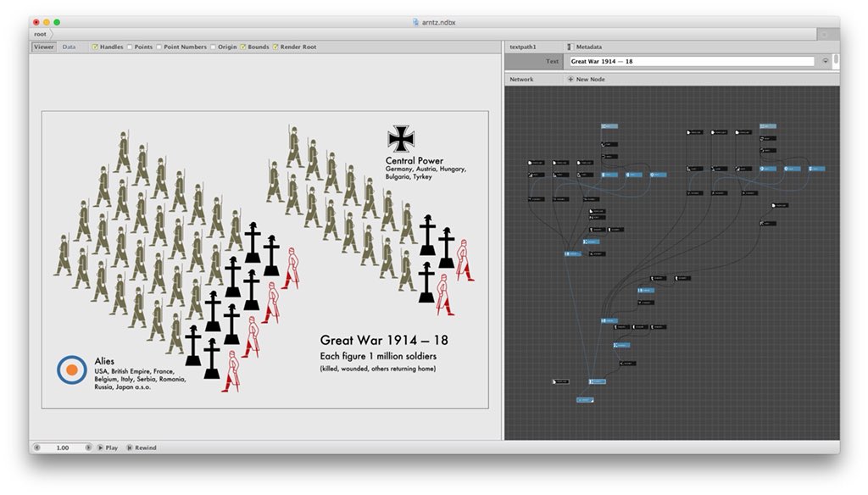
Task: Click the textpath1 node name label
Action: (x=523, y=47)
